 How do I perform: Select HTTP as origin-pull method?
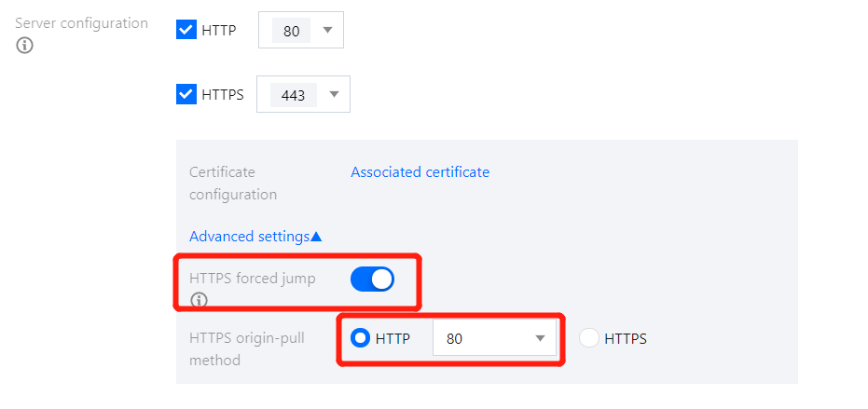pyautogui.click(x=360, y=338)
